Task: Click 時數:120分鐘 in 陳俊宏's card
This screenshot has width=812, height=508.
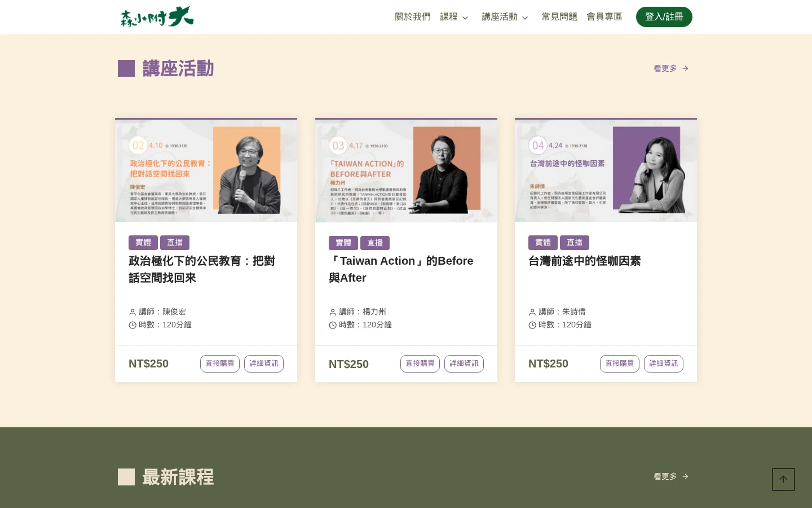Action: pyautogui.click(x=165, y=325)
